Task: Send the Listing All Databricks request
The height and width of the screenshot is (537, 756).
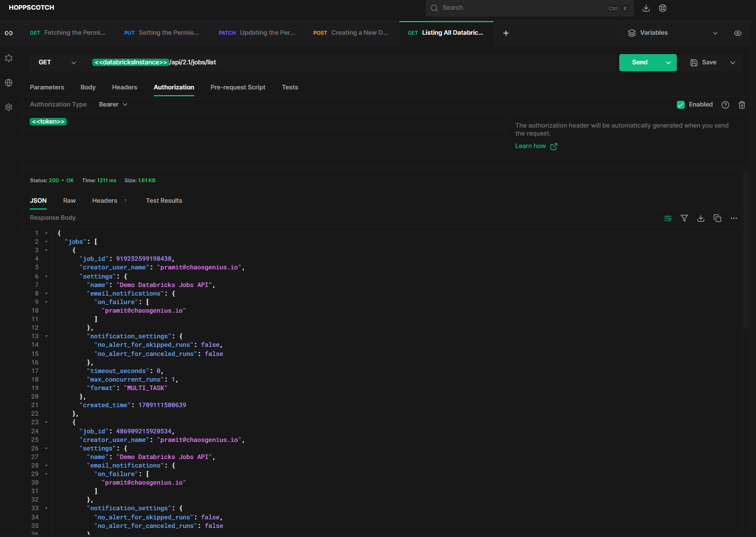Action: pyautogui.click(x=639, y=62)
